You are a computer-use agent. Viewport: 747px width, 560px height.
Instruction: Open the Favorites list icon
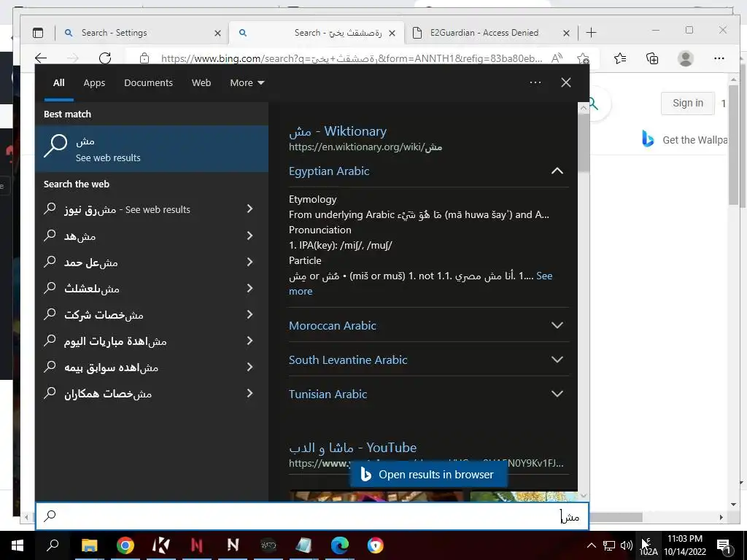[x=620, y=58]
